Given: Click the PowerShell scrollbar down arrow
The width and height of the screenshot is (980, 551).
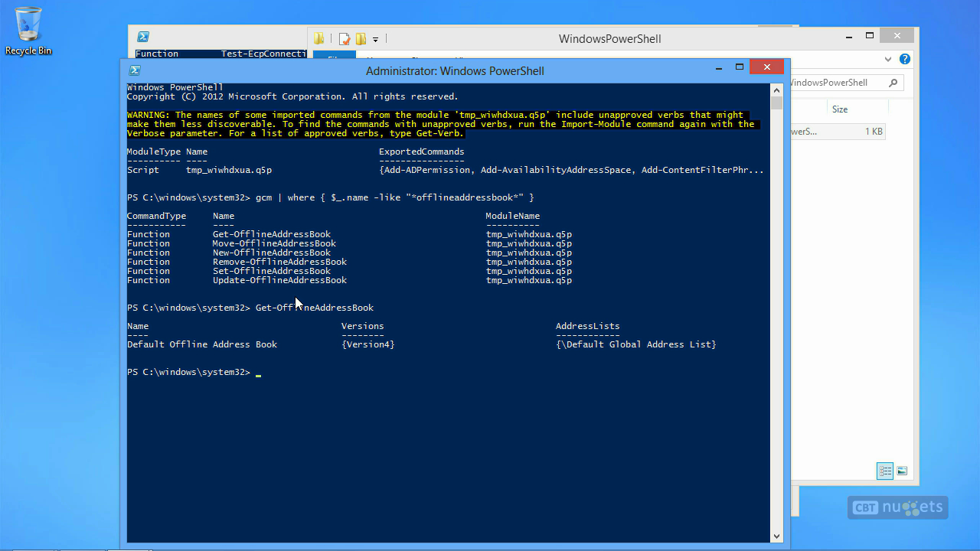Looking at the screenshot, I should 776,536.
